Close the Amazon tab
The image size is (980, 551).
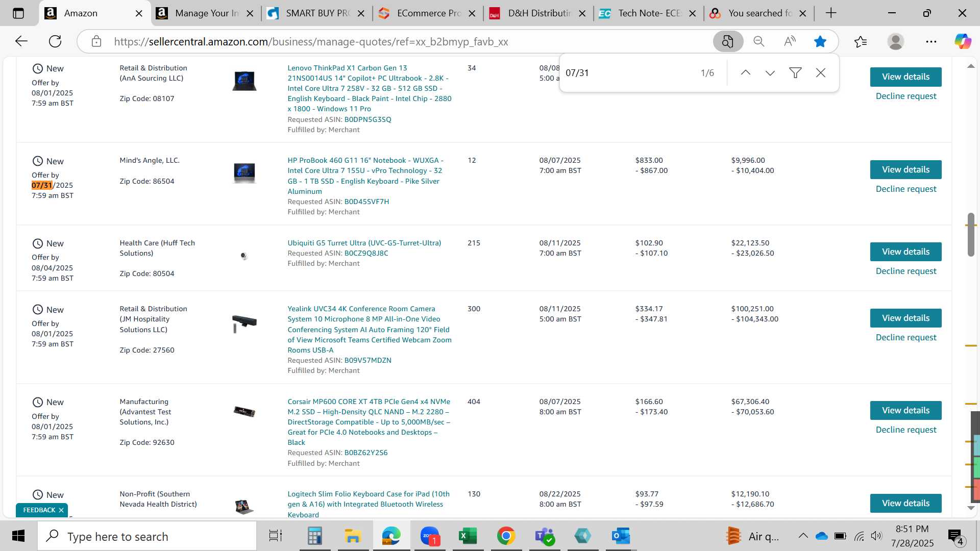139,14
